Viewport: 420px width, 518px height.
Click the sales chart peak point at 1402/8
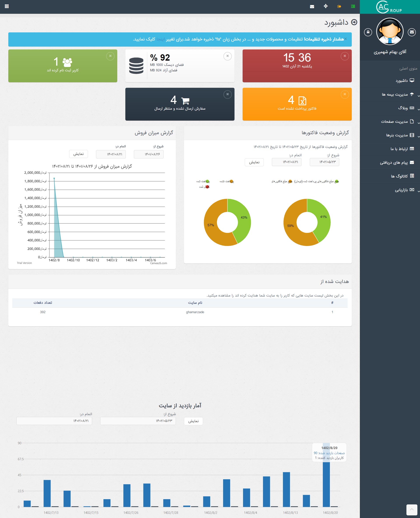[x=54, y=178]
